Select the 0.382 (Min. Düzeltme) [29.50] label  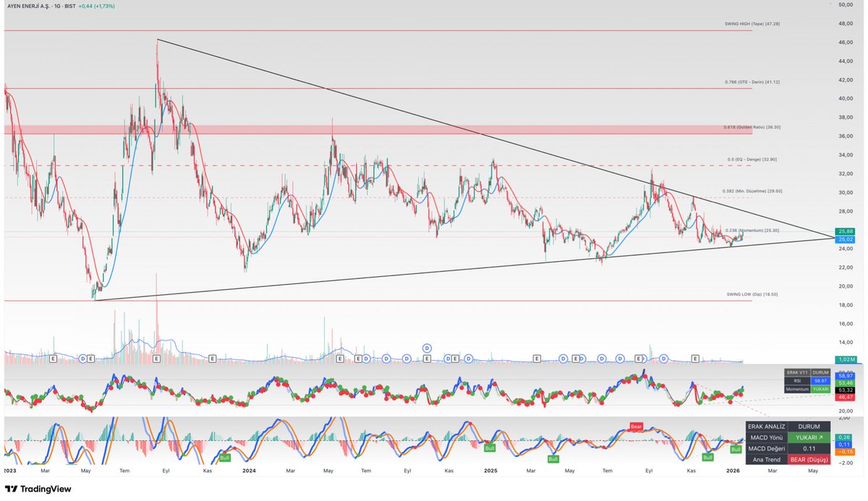click(752, 191)
